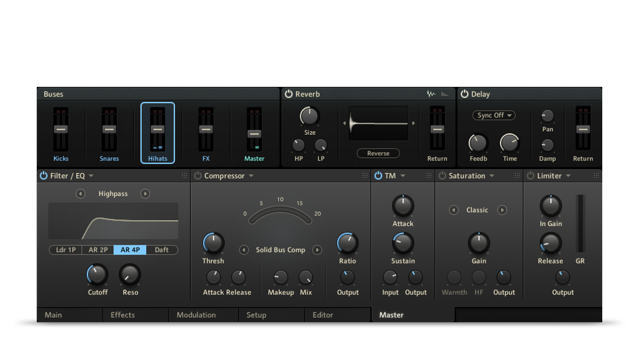Click the Reverb envelope ramp icon
639x364 pixels.
point(445,94)
